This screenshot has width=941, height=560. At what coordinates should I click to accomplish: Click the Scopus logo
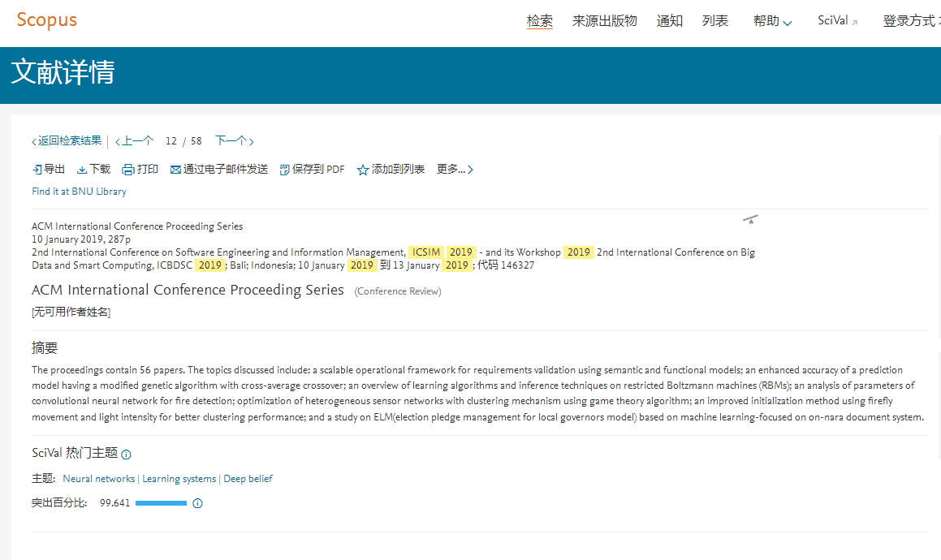47,19
